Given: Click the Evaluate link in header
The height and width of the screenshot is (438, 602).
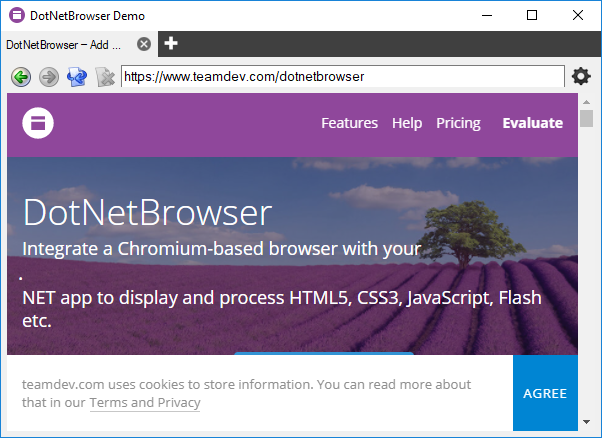Looking at the screenshot, I should (x=533, y=123).
